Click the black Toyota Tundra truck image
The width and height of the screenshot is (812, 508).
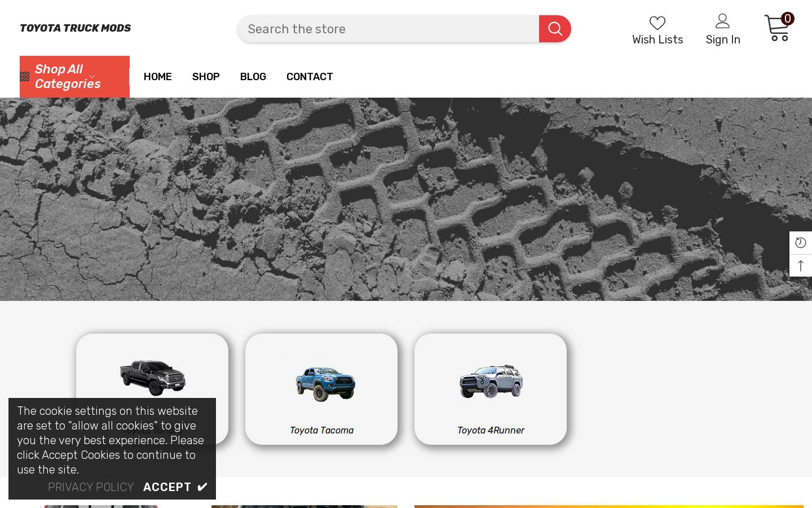click(152, 377)
